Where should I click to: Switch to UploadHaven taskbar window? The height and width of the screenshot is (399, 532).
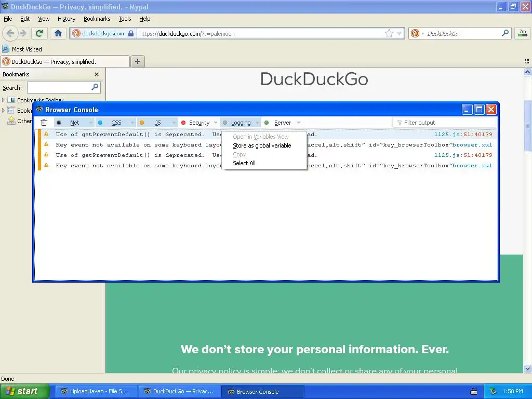point(96,391)
